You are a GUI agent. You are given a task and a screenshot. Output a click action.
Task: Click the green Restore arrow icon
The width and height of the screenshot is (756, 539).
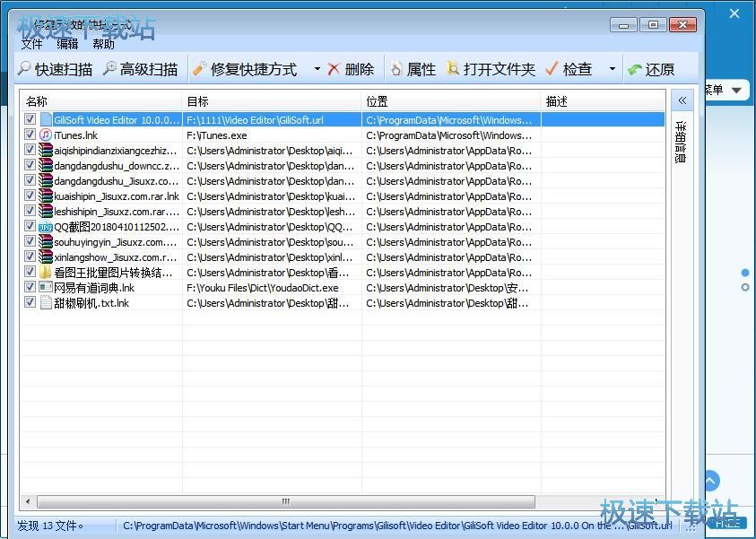pos(635,69)
